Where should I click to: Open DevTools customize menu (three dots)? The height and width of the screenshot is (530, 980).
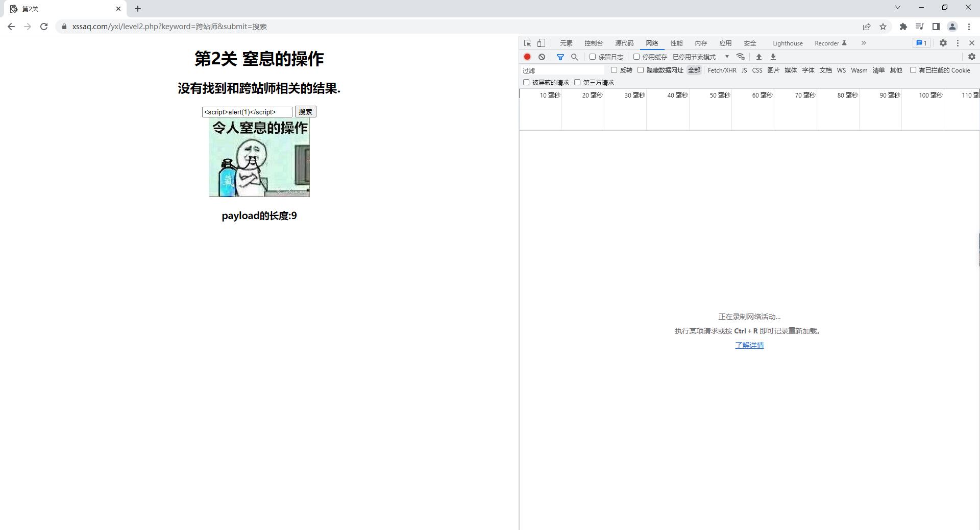point(958,43)
